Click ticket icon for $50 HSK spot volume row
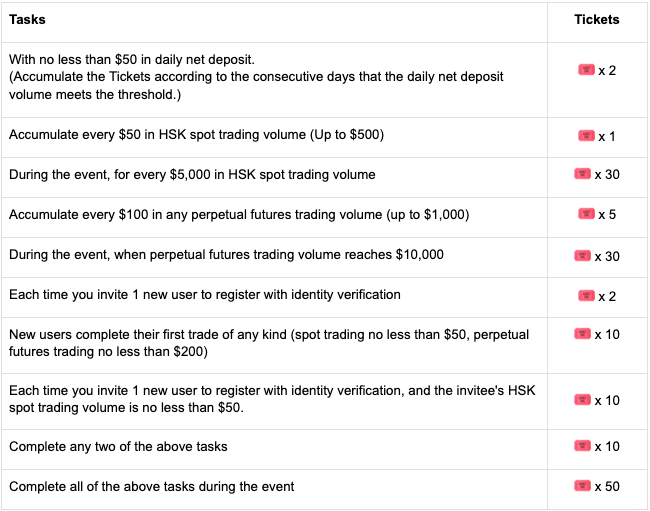 tap(587, 135)
